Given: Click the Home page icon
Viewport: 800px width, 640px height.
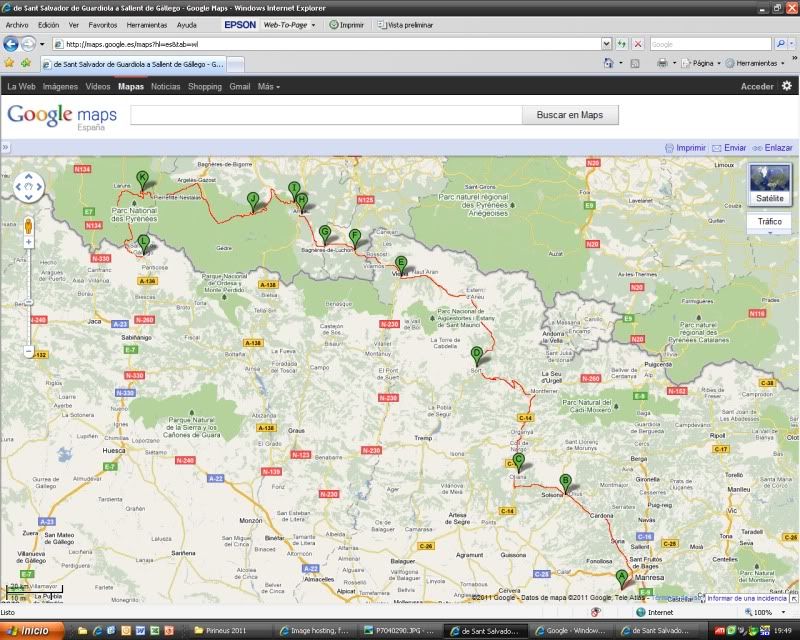Looking at the screenshot, I should 608,63.
